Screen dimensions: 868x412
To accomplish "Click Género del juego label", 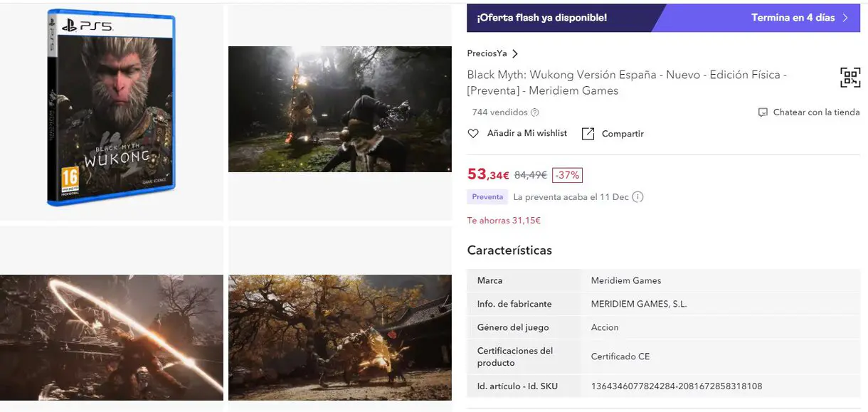I will (x=513, y=327).
